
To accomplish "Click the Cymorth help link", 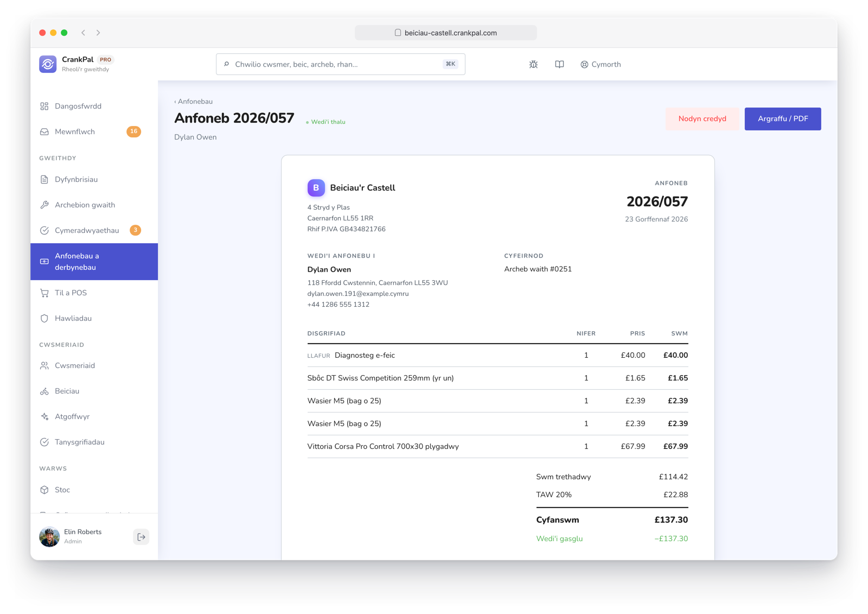I will pyautogui.click(x=601, y=65).
